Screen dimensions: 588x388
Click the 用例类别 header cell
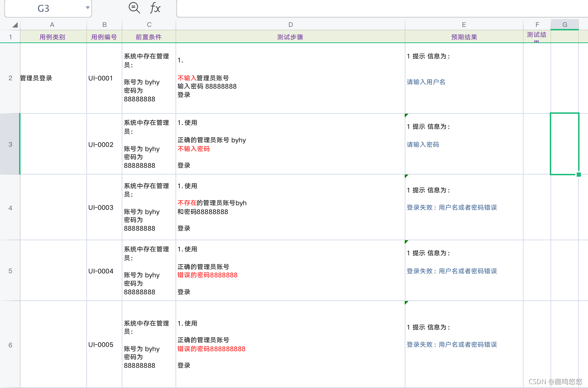point(52,36)
